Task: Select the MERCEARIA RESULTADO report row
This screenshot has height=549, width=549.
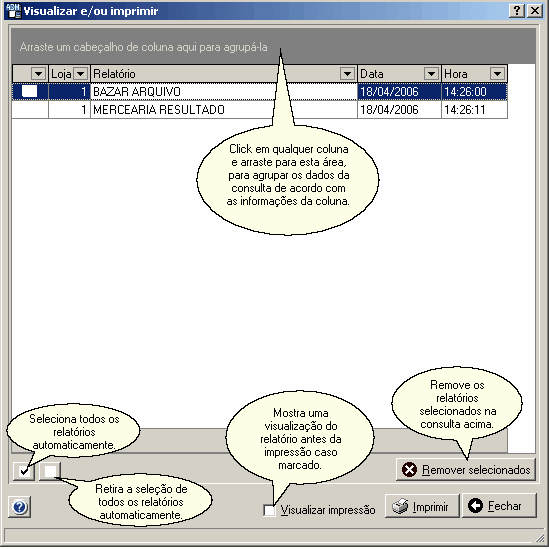Action: click(x=259, y=110)
